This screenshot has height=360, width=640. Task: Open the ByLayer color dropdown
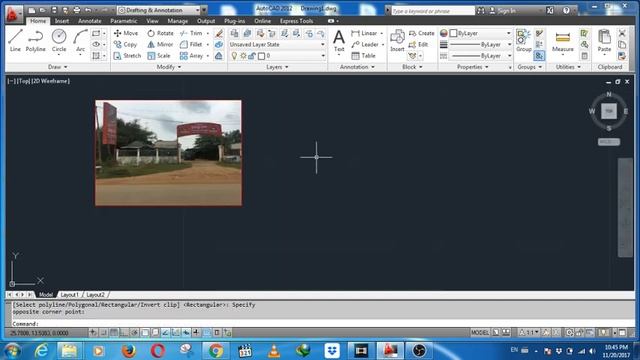(480, 33)
